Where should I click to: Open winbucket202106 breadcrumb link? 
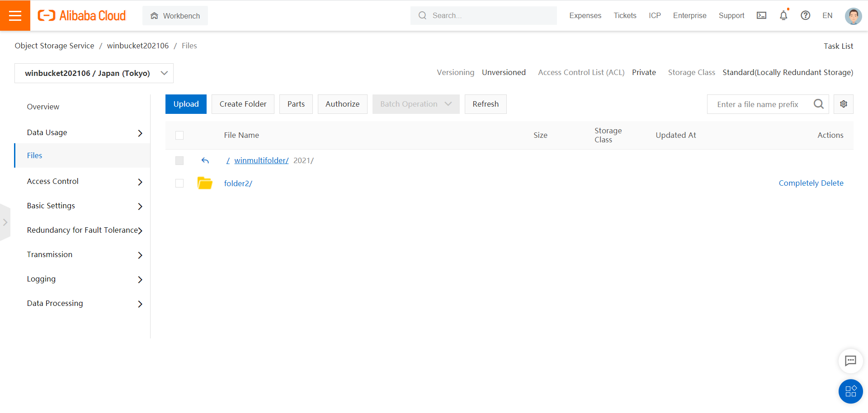tap(137, 46)
